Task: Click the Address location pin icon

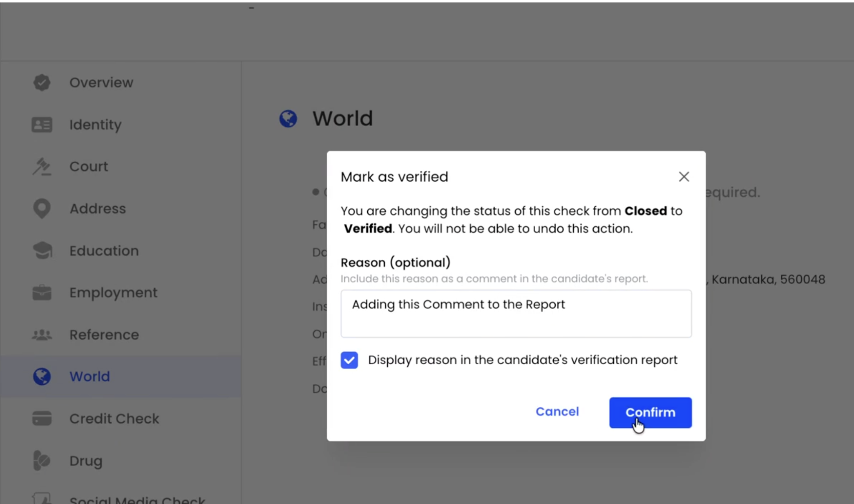Action: pos(42,209)
